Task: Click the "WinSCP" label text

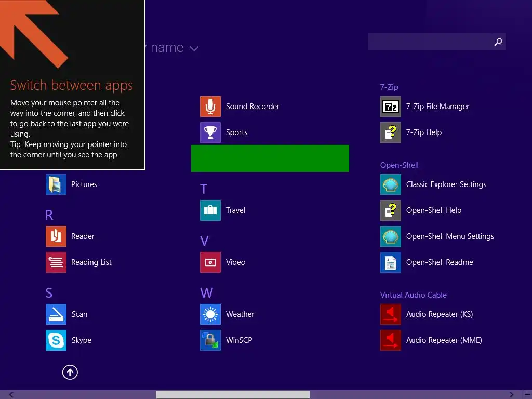Action: [x=239, y=340]
